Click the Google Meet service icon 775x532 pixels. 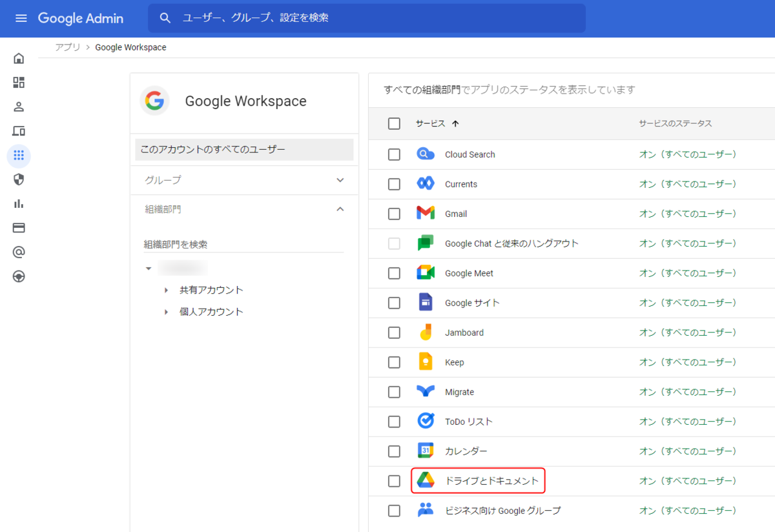click(x=426, y=273)
